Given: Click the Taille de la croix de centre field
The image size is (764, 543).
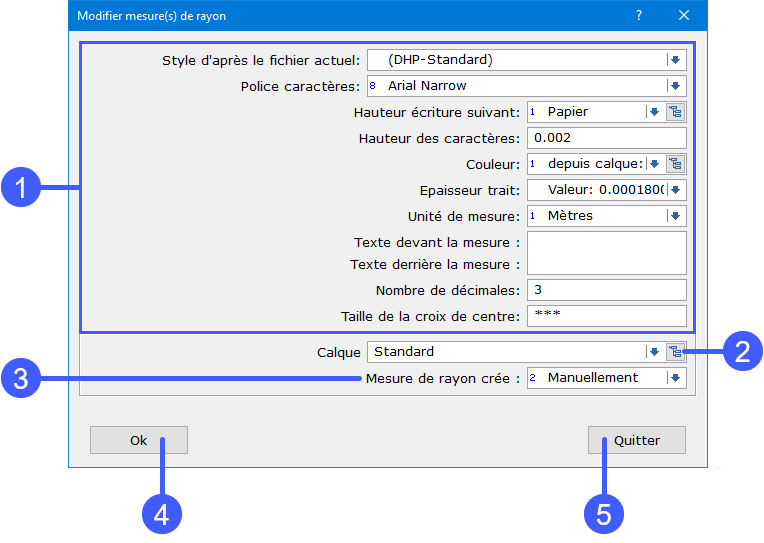Looking at the screenshot, I should (606, 316).
